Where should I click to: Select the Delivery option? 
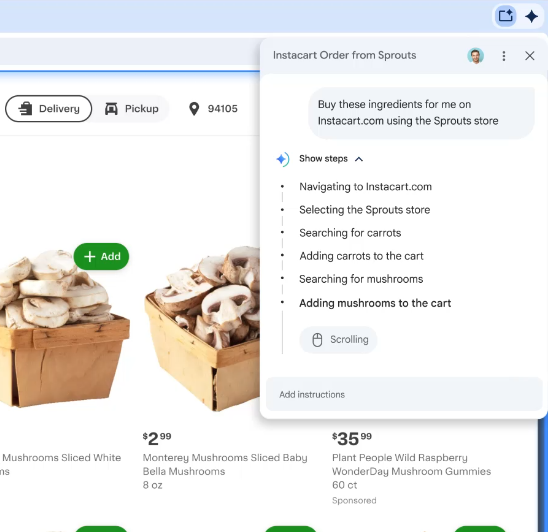pos(49,109)
